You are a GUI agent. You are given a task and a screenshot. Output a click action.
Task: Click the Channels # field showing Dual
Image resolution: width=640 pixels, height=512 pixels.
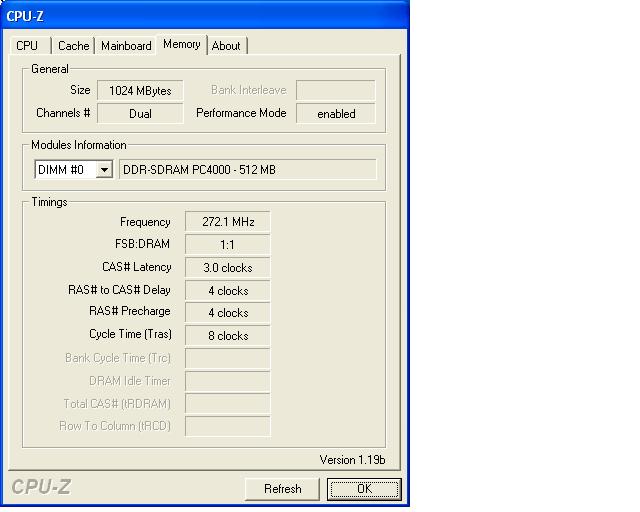click(140, 114)
